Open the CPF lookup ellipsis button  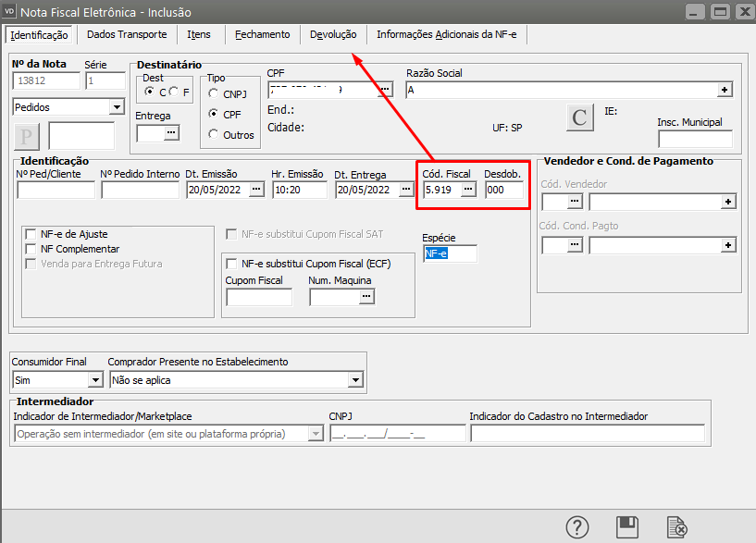385,90
